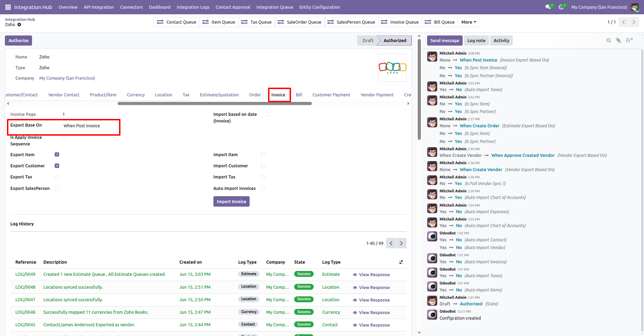Open optional columns settings in log table
This screenshot has height=336, width=644.
[401, 262]
